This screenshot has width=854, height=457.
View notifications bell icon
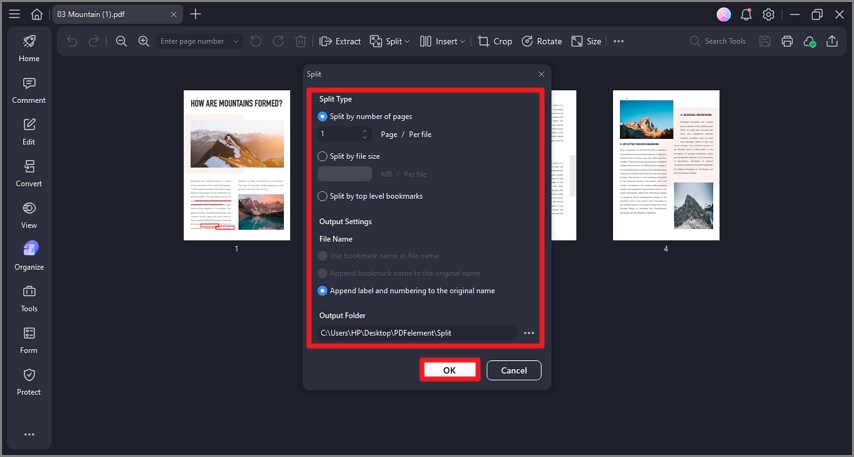(746, 15)
